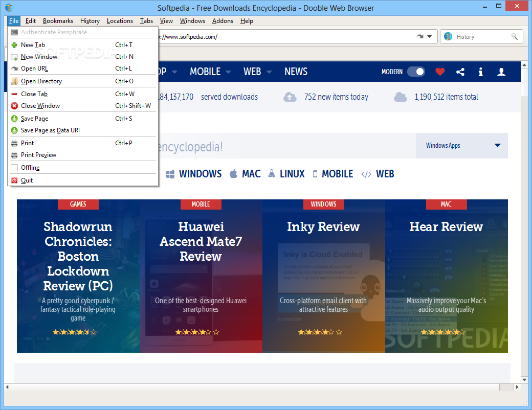Open the Windows menu
This screenshot has width=532, height=410.
(x=192, y=21)
